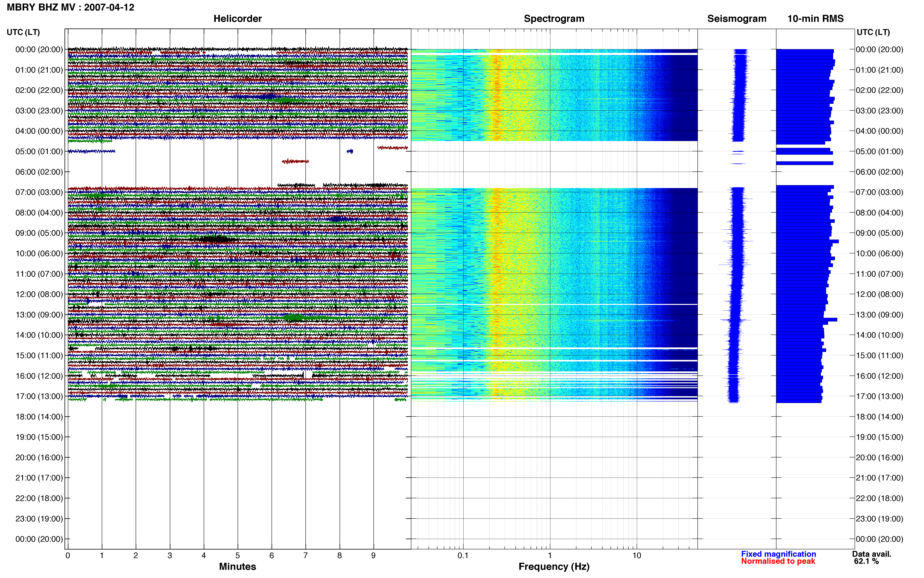This screenshot has height=578, width=924.
Task: Click left time label '12:00 (08:00)'
Action: pos(39,294)
